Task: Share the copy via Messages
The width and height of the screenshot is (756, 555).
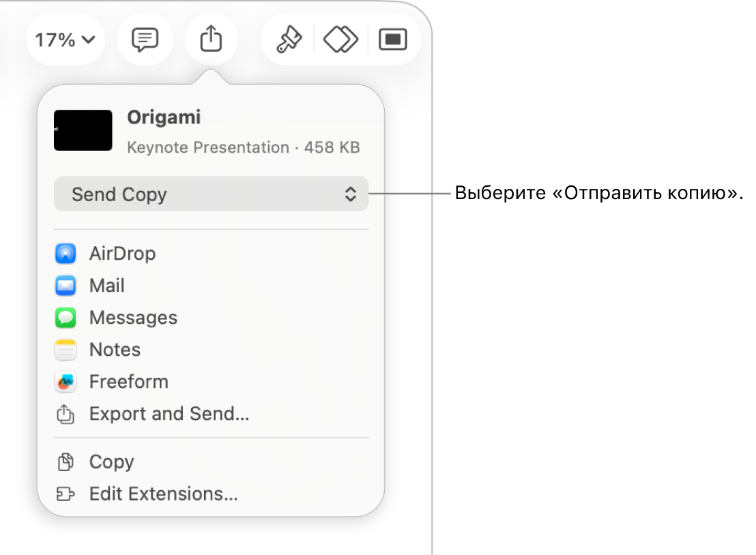Action: click(212, 318)
